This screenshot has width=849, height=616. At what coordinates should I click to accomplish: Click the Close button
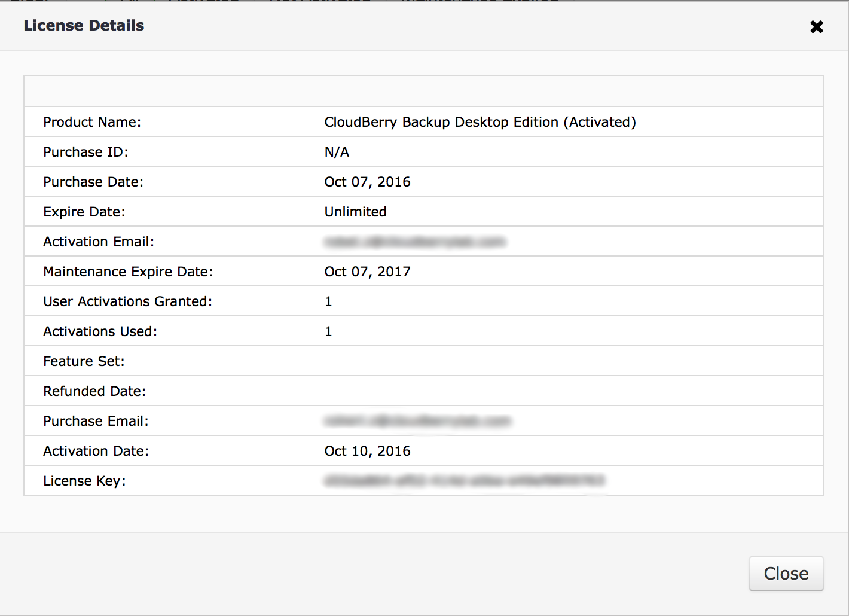pos(786,574)
